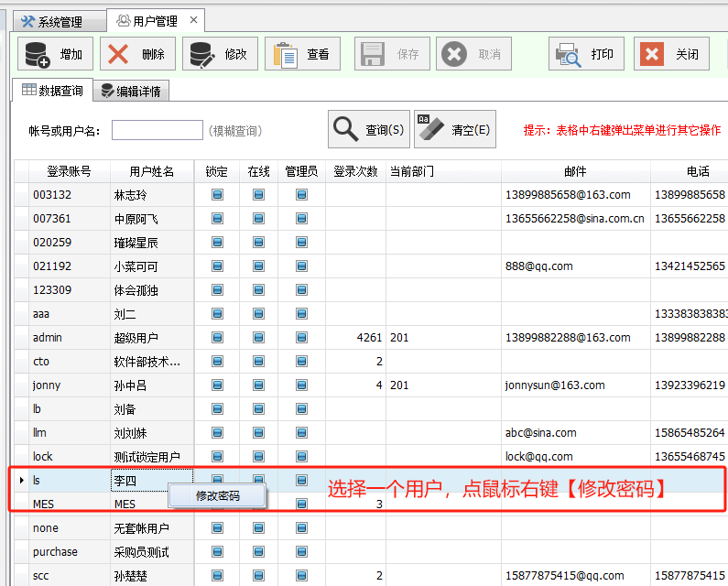This screenshot has height=586, width=728.
Task: Click the 关闭 close button in toolbar
Action: 671,54
